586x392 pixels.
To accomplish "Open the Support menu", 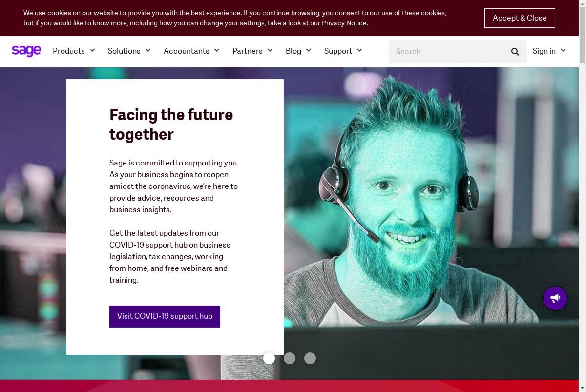I will (x=338, y=51).
